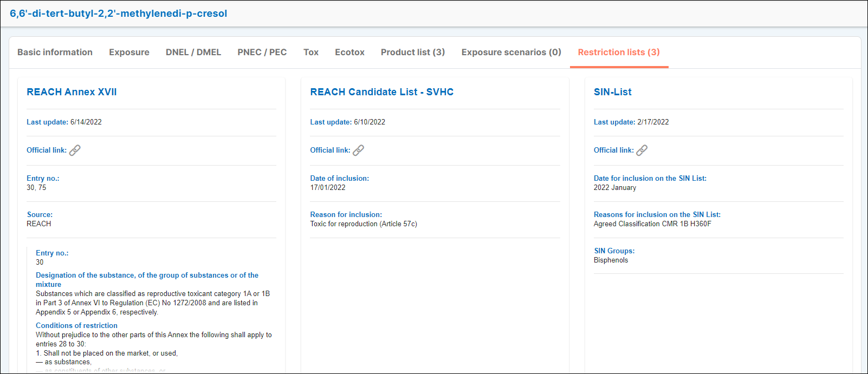View Exposure scenarios (0) tab
The height and width of the screenshot is (374, 868).
[511, 53]
